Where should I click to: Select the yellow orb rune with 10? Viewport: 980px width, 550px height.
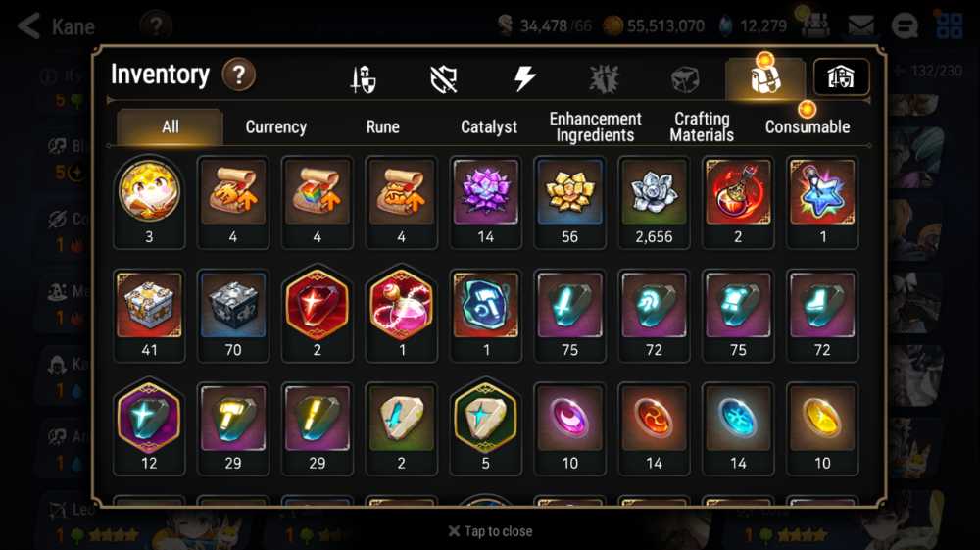point(822,428)
